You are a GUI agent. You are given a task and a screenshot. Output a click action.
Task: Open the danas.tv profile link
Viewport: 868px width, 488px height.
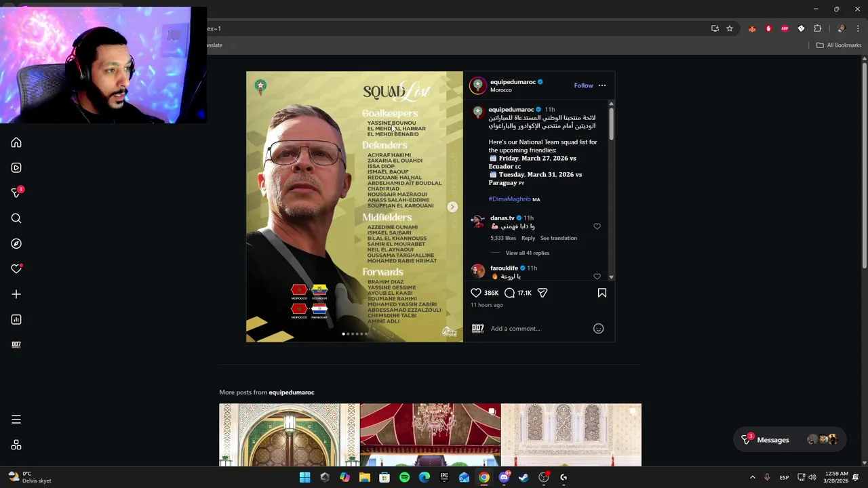tap(502, 218)
